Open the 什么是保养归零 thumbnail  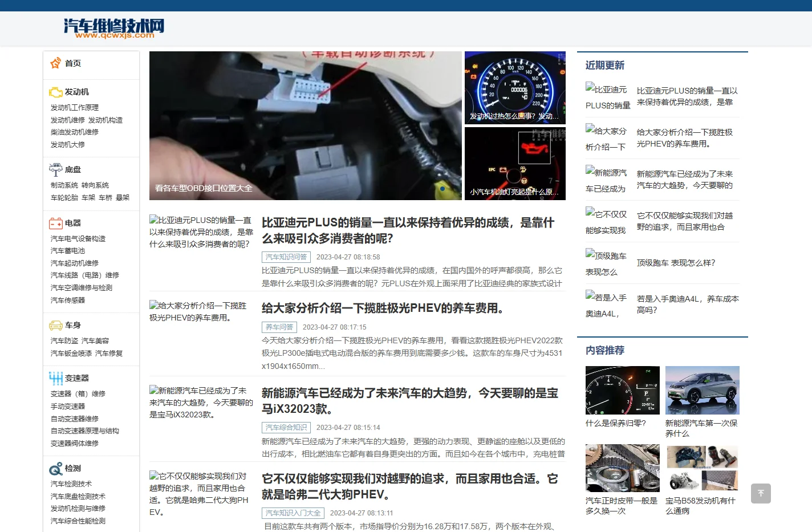(623, 390)
